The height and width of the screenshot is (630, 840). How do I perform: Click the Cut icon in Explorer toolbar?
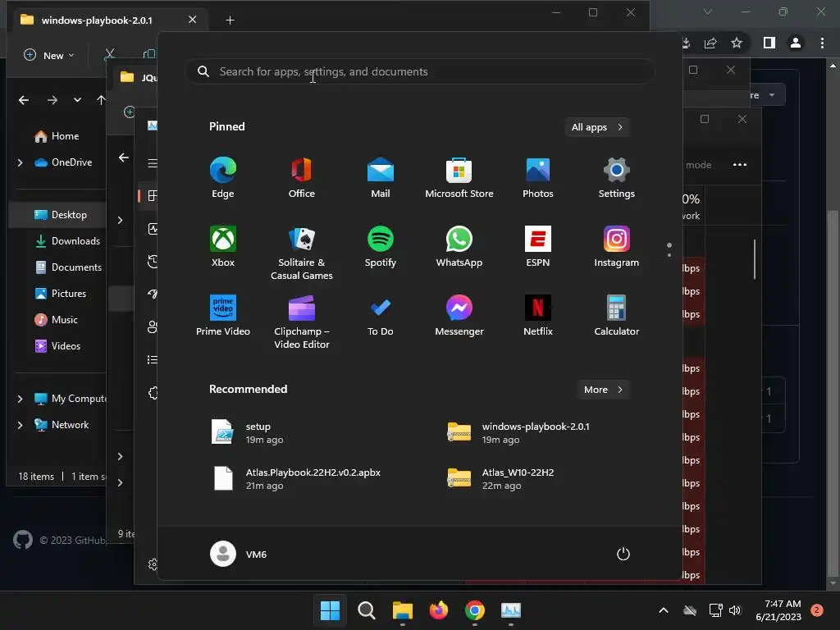(x=110, y=55)
